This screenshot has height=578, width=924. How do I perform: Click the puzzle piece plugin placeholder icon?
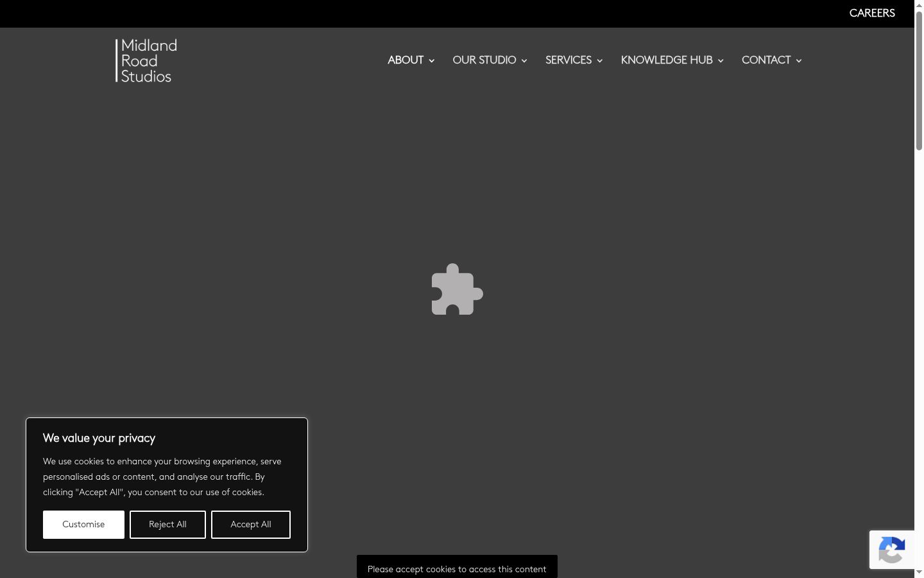pos(457,289)
